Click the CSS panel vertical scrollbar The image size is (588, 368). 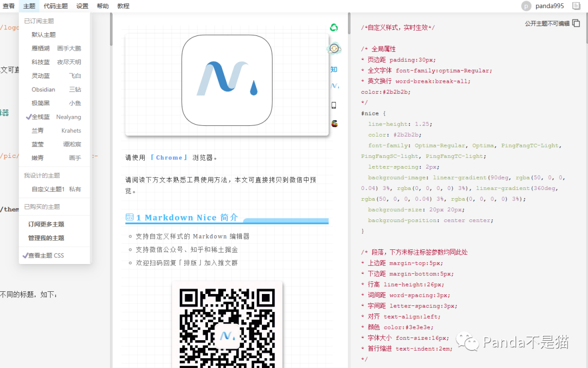click(586, 28)
